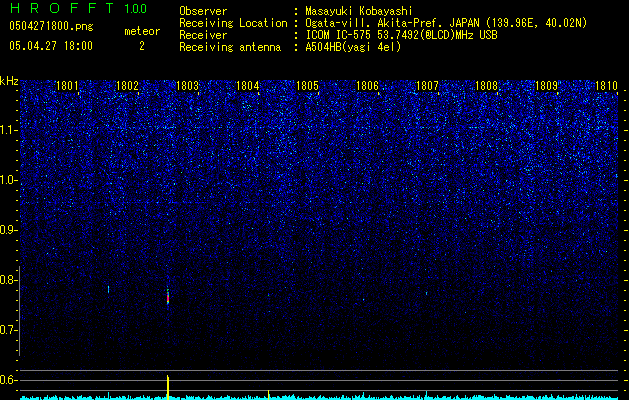Click the 0.7 kHz frequency label

pyautogui.click(x=8, y=330)
